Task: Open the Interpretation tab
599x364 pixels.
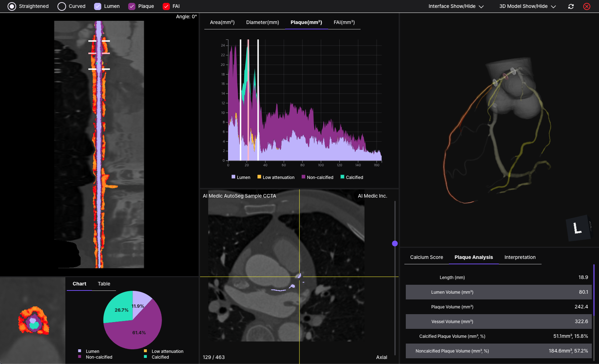Action: 520,257
